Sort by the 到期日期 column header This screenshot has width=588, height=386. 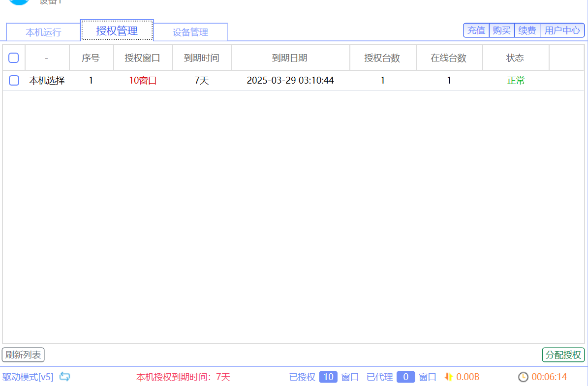pyautogui.click(x=290, y=58)
